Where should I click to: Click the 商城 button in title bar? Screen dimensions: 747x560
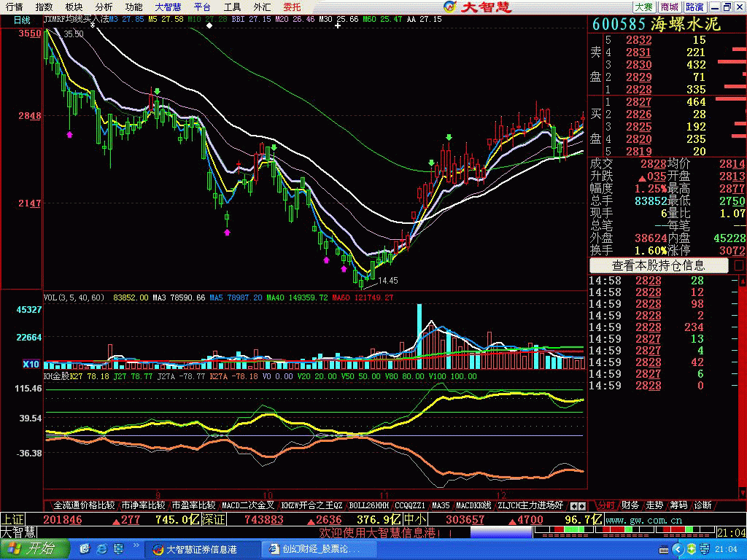[x=670, y=7]
